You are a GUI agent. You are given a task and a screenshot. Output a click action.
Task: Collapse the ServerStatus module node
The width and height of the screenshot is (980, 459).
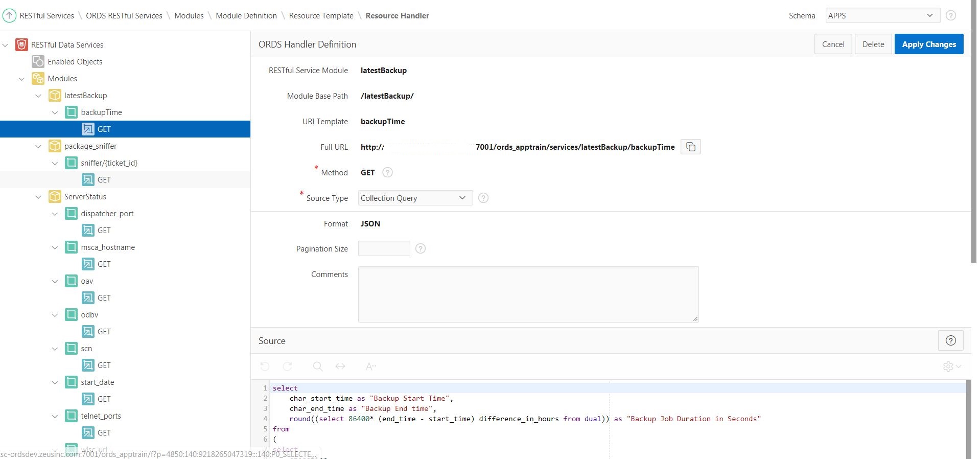[x=38, y=197]
